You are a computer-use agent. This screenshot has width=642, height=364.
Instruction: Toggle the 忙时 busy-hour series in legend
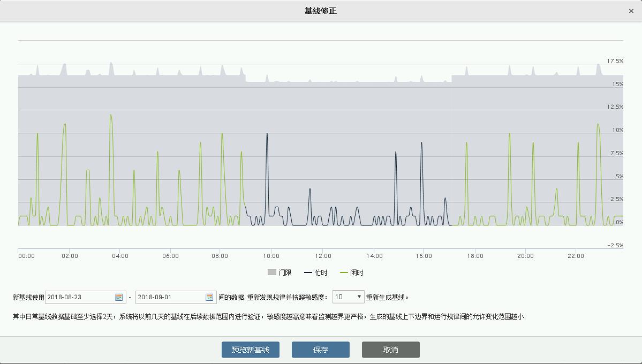[316, 272]
